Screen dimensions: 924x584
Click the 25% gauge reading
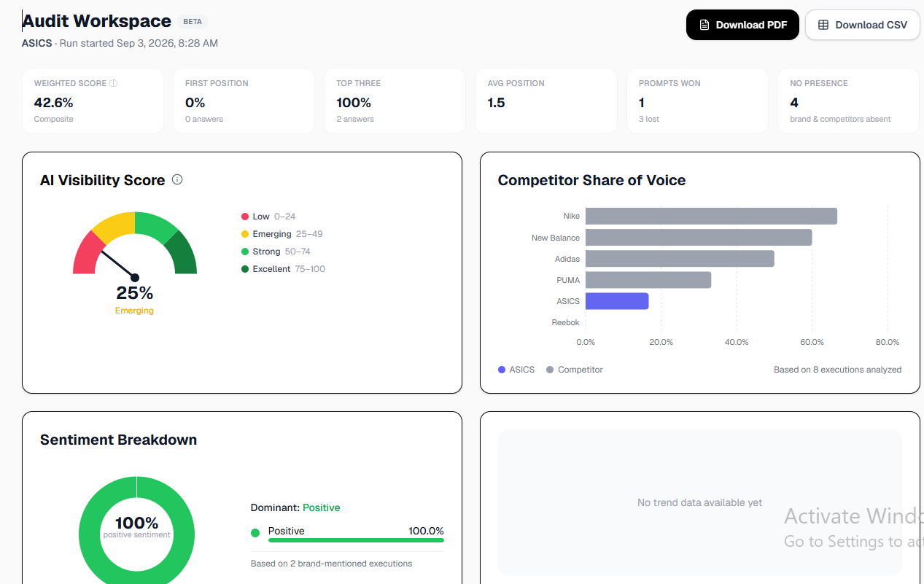(135, 293)
